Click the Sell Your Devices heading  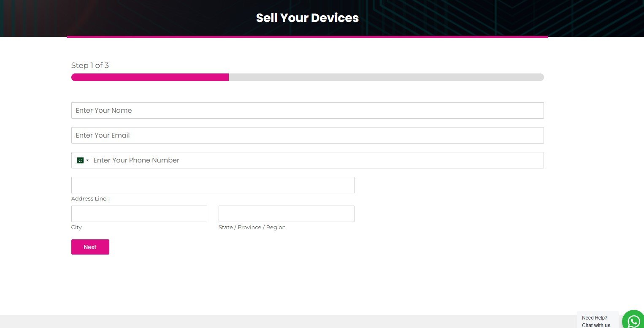307,18
